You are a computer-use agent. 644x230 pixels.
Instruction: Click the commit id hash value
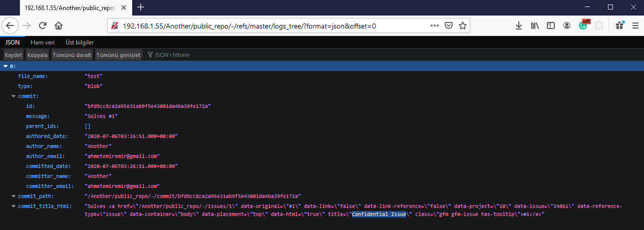(x=148, y=106)
